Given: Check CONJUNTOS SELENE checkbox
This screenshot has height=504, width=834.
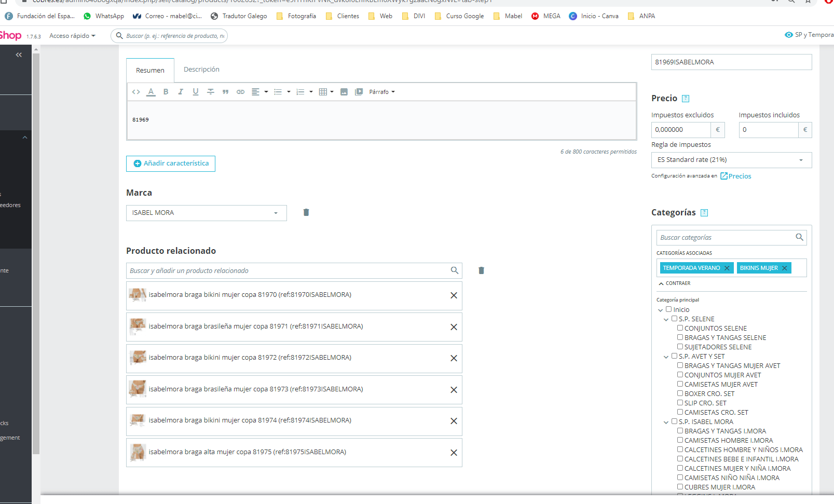Looking at the screenshot, I should tap(680, 328).
